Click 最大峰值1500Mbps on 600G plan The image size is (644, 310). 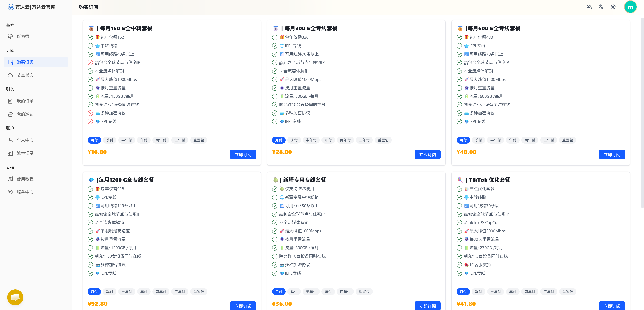point(488,80)
